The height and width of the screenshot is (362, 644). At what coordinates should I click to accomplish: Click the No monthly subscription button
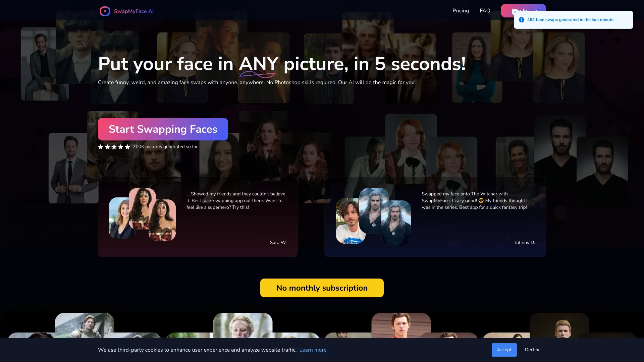pyautogui.click(x=322, y=288)
